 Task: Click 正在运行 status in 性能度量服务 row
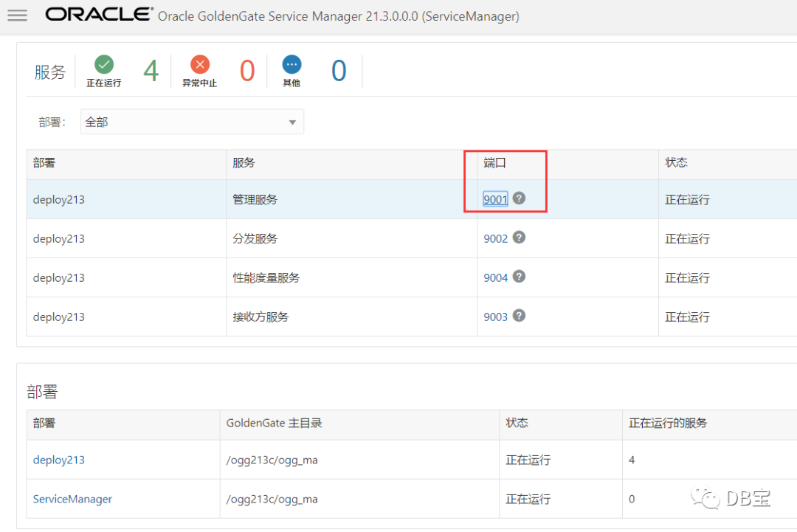coord(687,278)
